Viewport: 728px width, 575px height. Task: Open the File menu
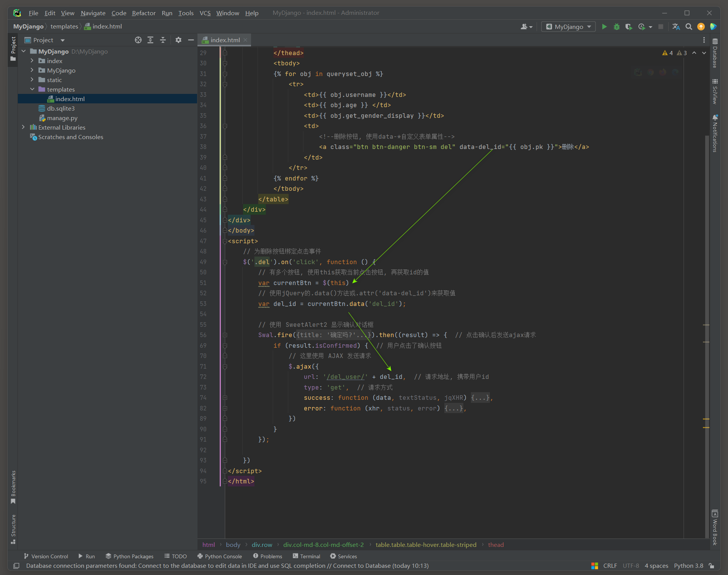[33, 13]
